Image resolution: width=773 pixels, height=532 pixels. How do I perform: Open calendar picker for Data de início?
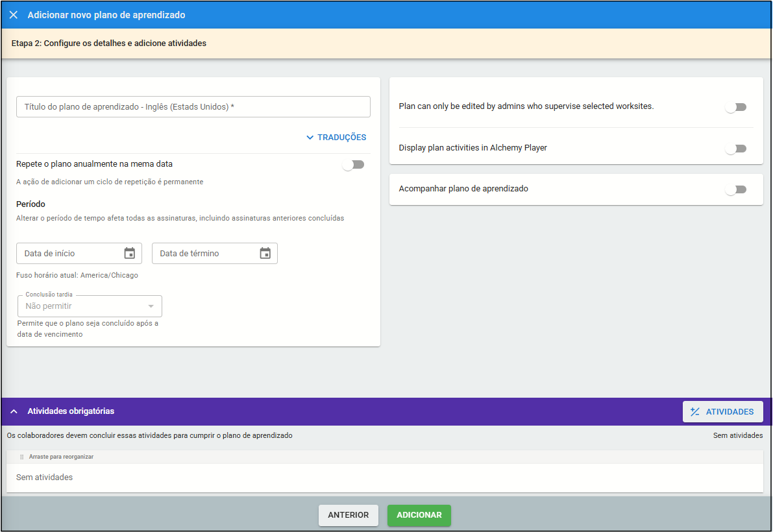coord(129,253)
